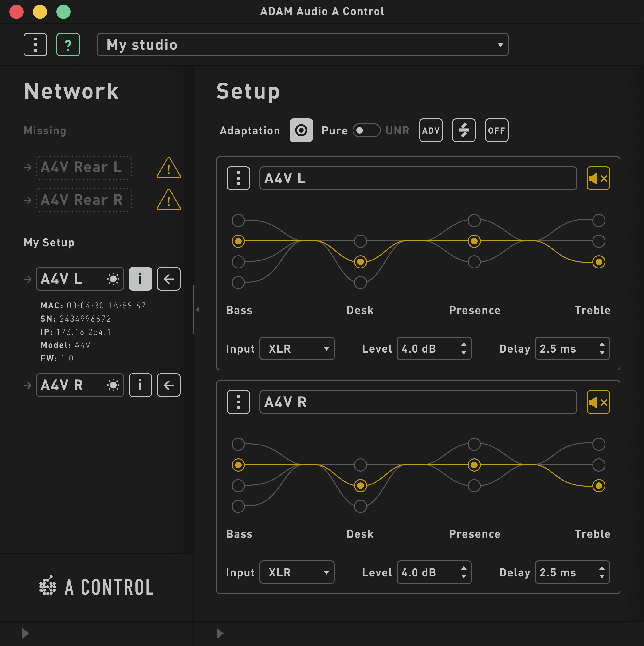The image size is (644, 646).
Task: Click the identify light icon for A4V L
Action: (113, 279)
